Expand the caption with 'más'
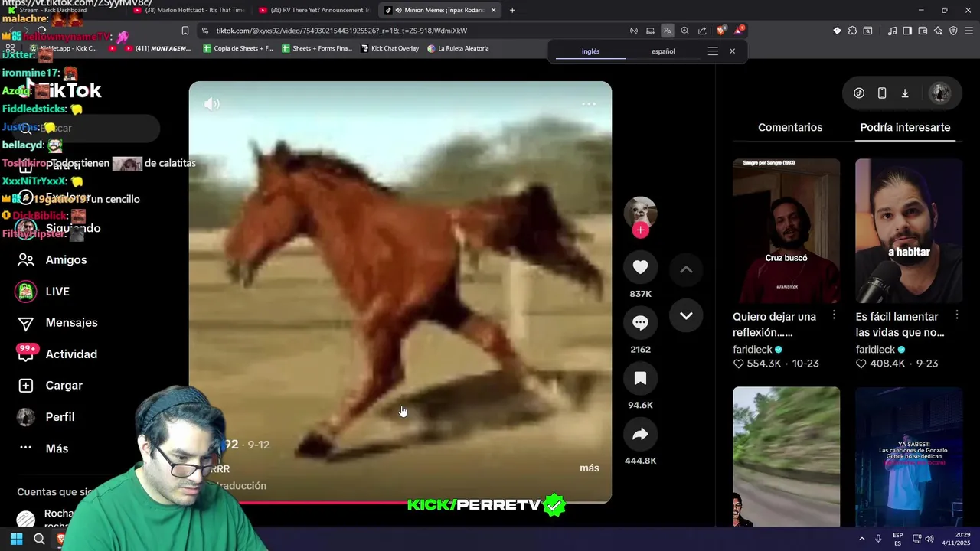The image size is (980, 551). (x=590, y=468)
